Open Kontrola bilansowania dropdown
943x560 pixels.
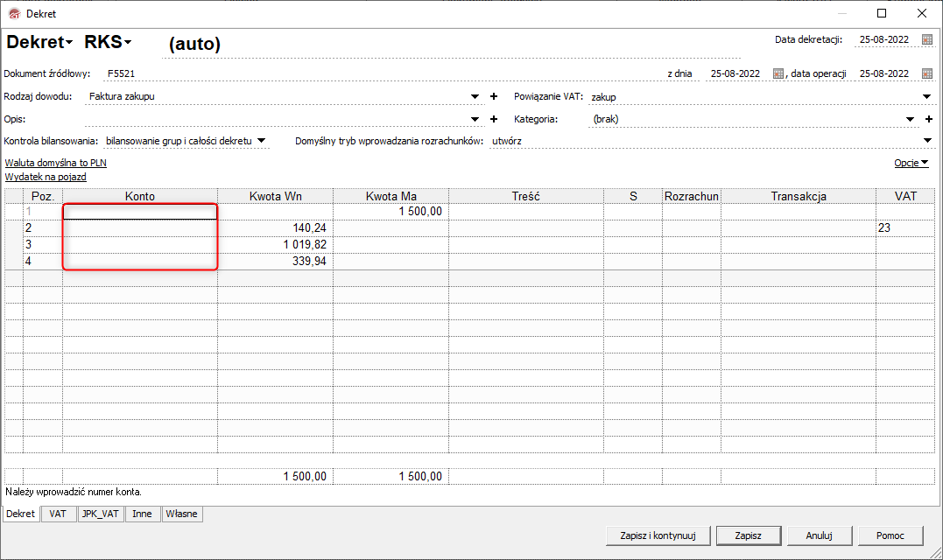tap(261, 141)
